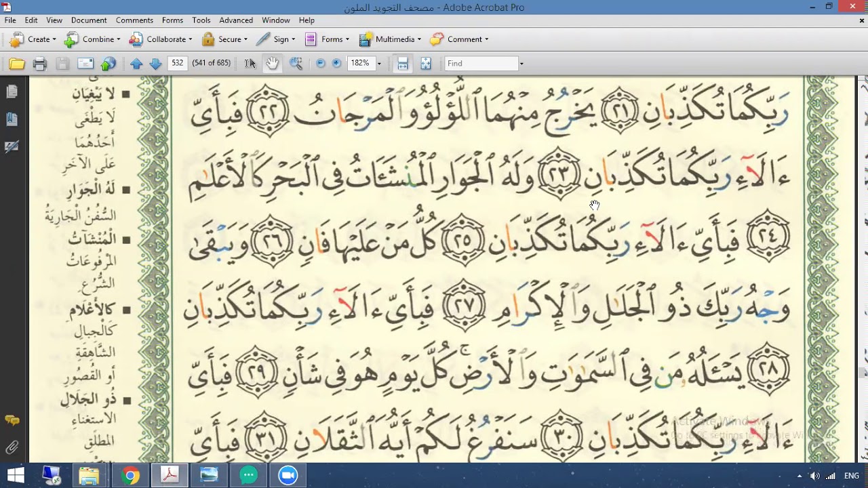Open the Combine task dropdown
Screen dimensions: 868x488
pyautogui.click(x=92, y=39)
